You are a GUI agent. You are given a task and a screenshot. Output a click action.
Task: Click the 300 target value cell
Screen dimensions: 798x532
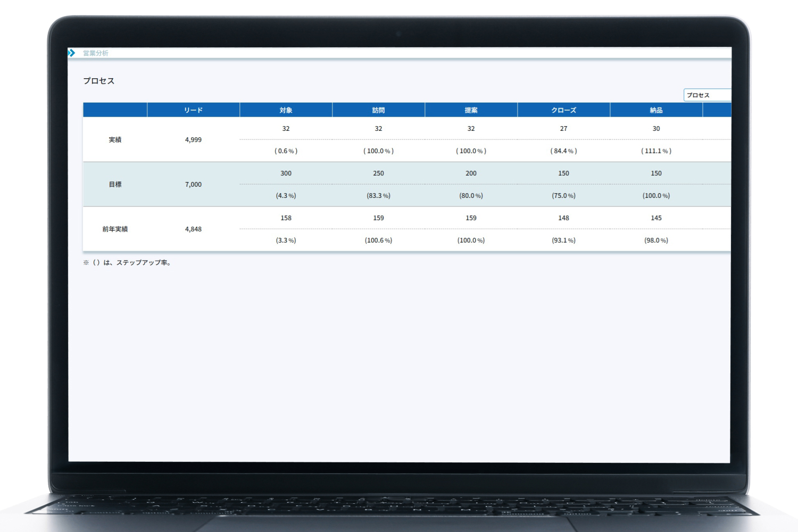[x=286, y=173]
